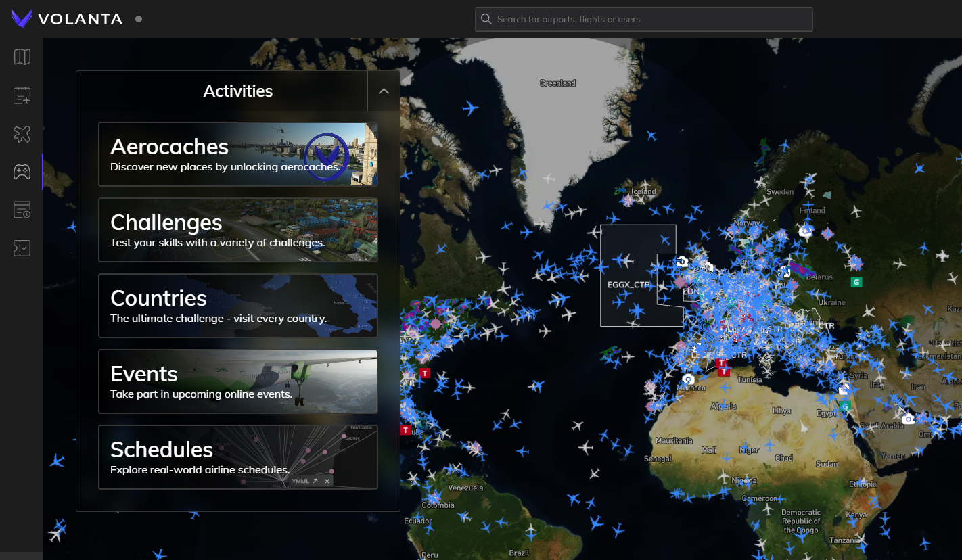Open the Challenges activity card

click(x=238, y=230)
